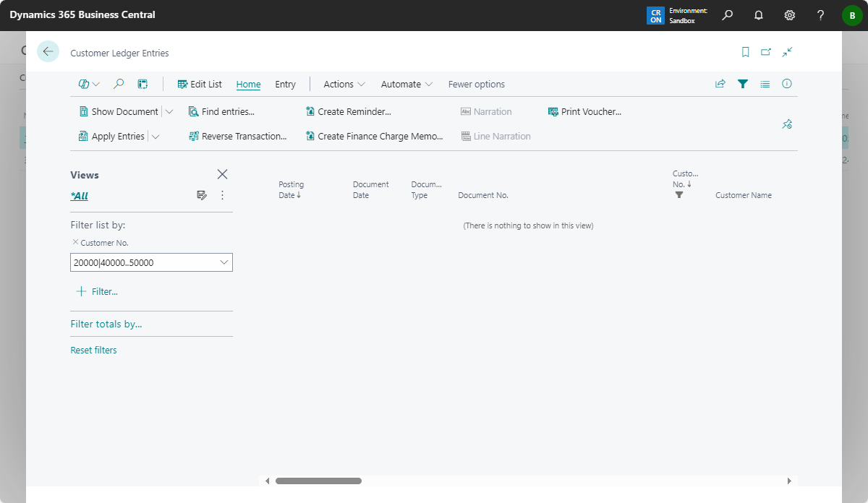Collapse the page with the shrink arrows icon
The width and height of the screenshot is (868, 503).
788,52
